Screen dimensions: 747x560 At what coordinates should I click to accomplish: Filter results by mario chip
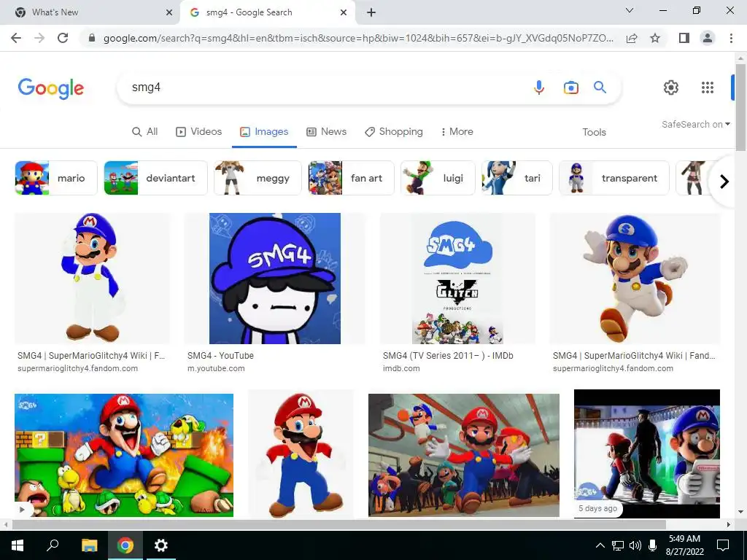56,178
